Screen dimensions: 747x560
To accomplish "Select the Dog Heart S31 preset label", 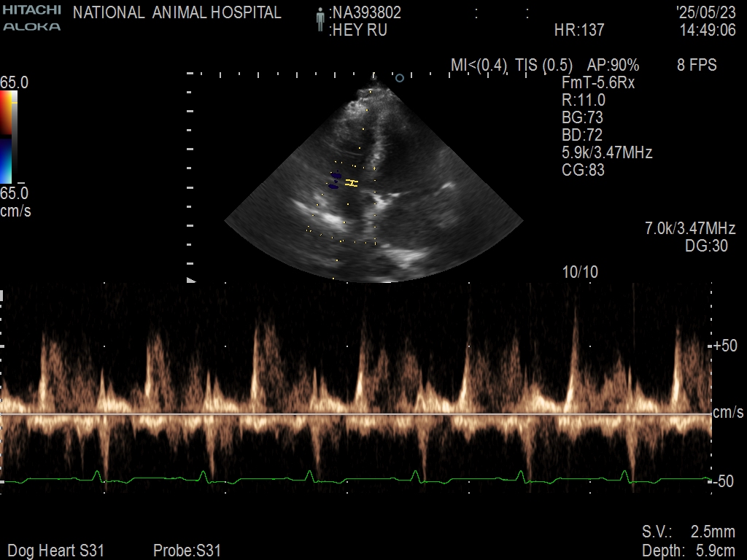I will tap(56, 551).
